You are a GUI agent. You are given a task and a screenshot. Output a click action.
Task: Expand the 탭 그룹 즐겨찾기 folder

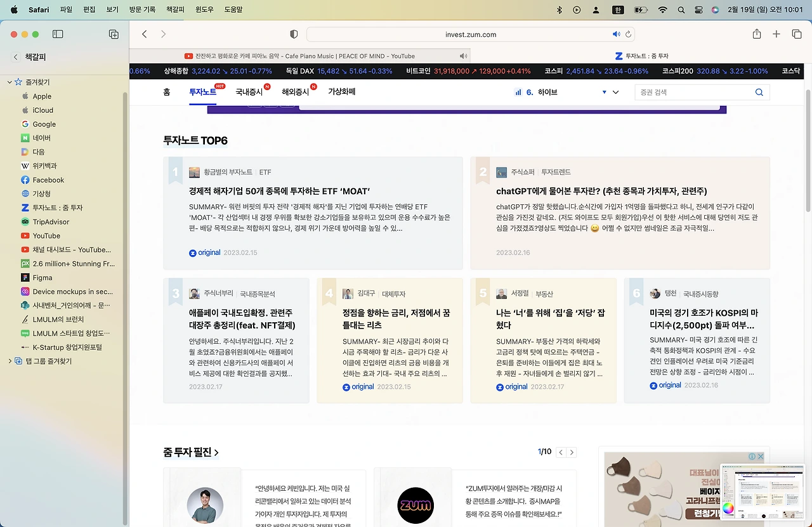pyautogui.click(x=10, y=361)
